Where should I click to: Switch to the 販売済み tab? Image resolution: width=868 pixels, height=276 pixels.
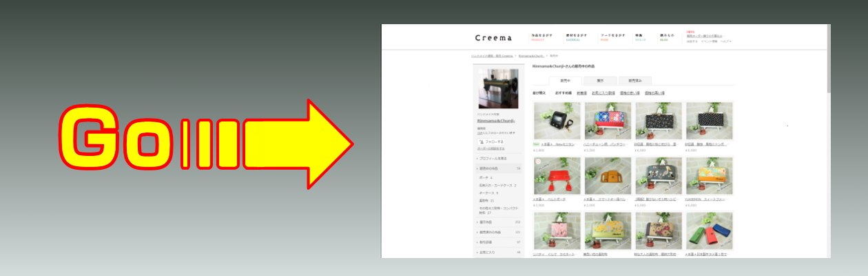click(635, 80)
